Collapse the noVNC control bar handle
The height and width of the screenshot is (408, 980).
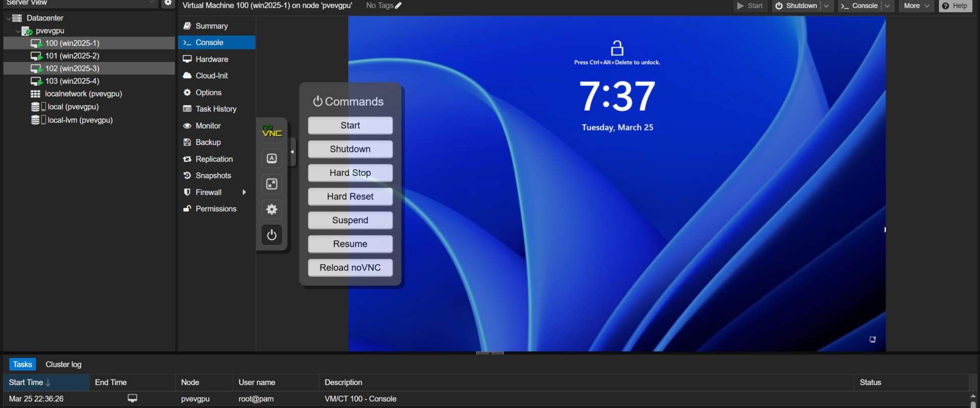click(x=292, y=152)
